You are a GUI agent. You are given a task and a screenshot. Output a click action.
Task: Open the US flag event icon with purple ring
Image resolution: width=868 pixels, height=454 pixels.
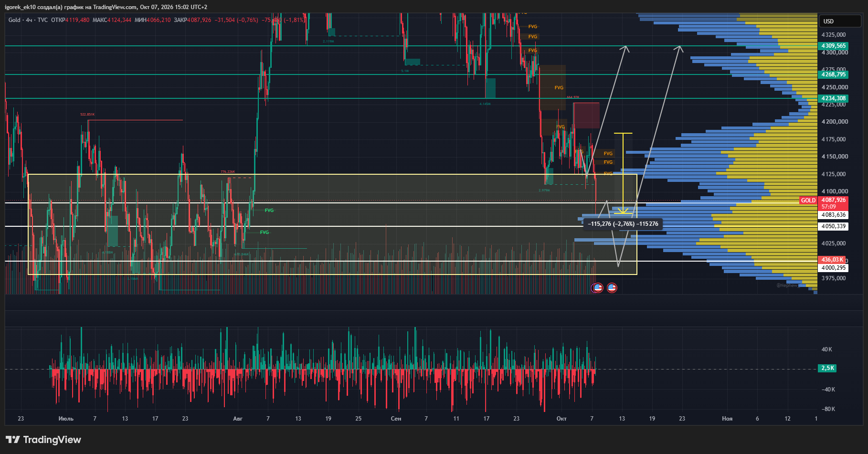[597, 288]
